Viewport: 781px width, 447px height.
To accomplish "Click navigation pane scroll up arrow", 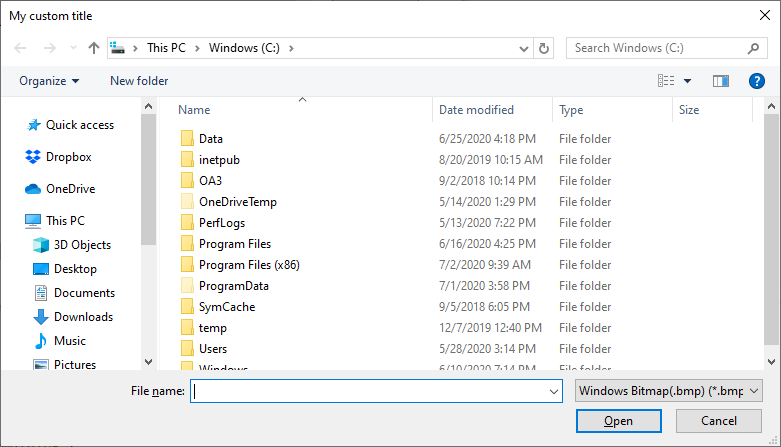I will pos(148,106).
